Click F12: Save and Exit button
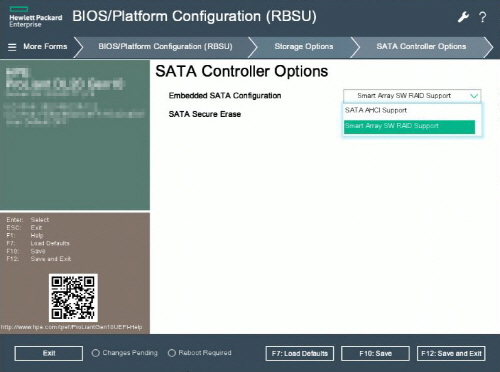Screen dimensions: 500x372 click(x=451, y=353)
